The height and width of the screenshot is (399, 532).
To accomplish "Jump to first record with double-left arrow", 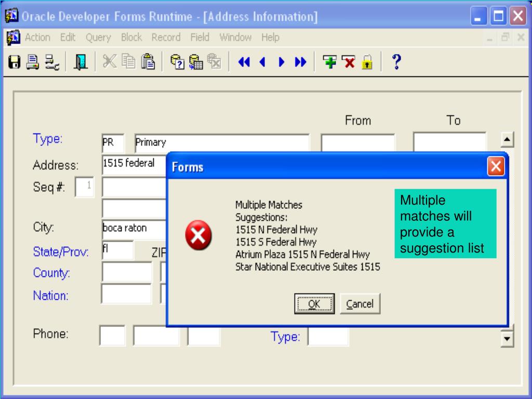I will (x=244, y=62).
